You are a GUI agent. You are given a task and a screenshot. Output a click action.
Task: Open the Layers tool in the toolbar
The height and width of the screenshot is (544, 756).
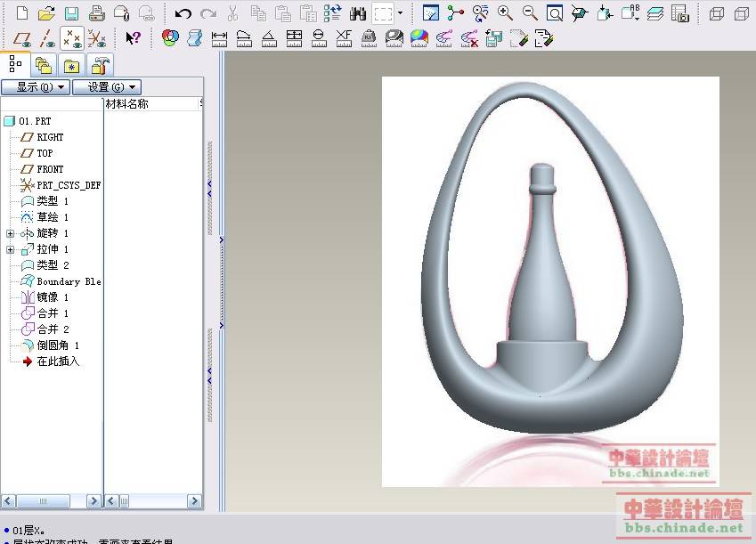tap(654, 13)
